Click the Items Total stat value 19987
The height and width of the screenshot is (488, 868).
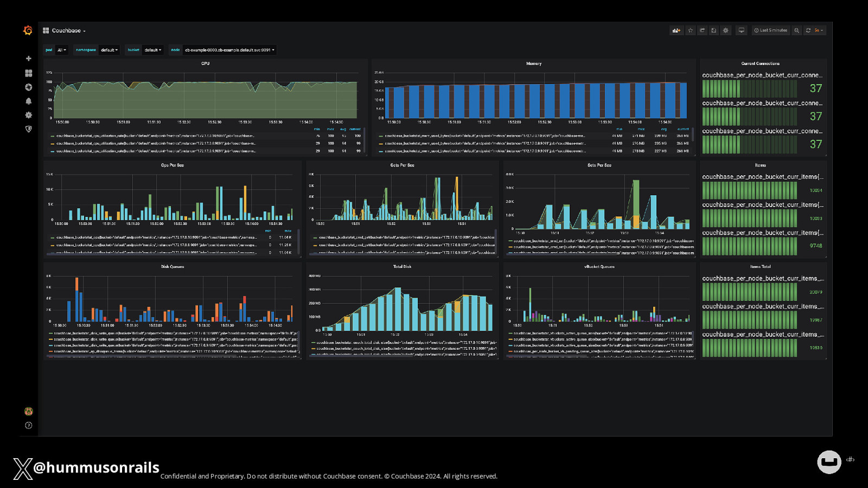(816, 320)
